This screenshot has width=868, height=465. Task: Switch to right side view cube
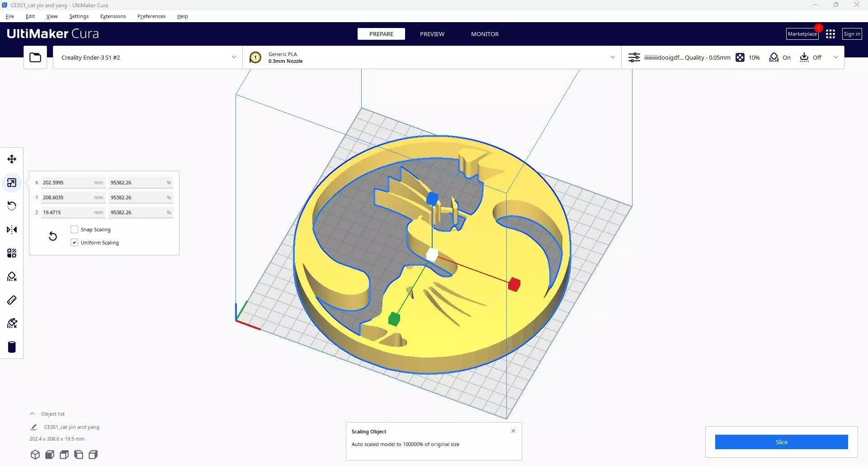click(x=93, y=455)
